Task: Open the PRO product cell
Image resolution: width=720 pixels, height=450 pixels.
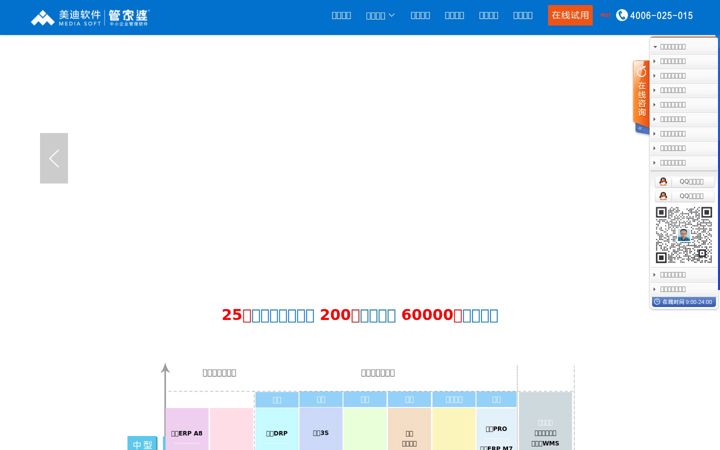Action: click(x=496, y=429)
